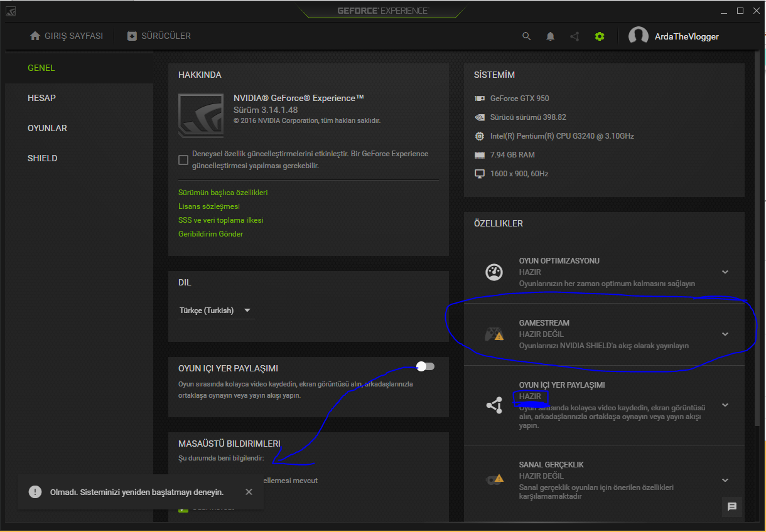Image resolution: width=766 pixels, height=532 pixels.
Task: Click the 1600 x 900, 60Hz text
Action: click(519, 174)
